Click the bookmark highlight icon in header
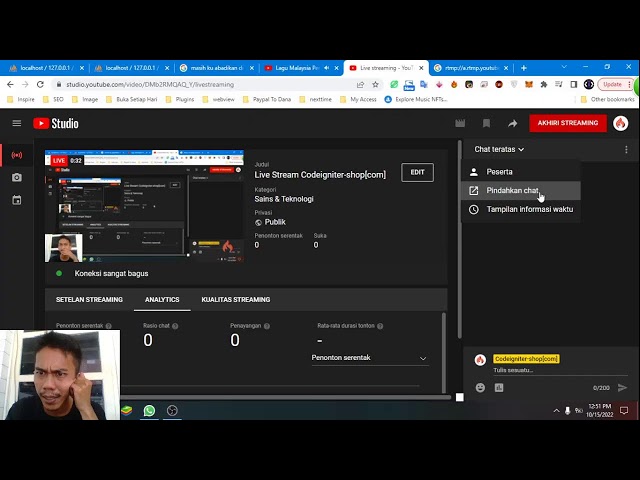 coord(486,123)
